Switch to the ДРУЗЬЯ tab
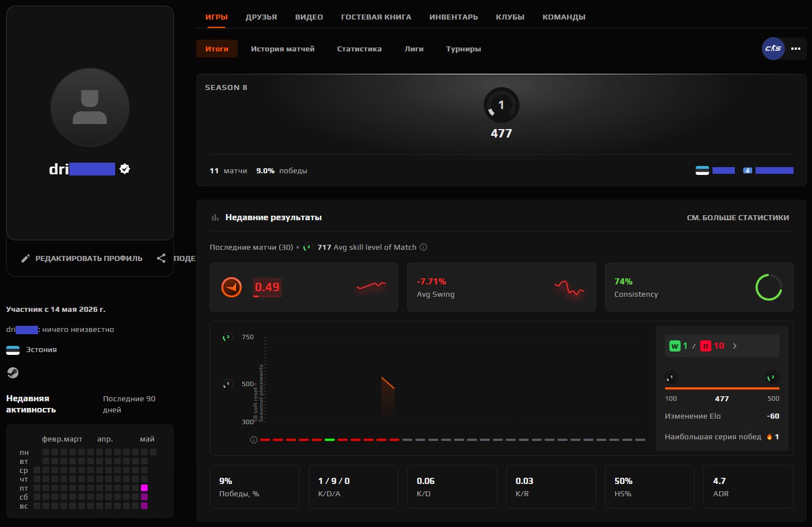The height and width of the screenshot is (527, 812). pos(261,17)
